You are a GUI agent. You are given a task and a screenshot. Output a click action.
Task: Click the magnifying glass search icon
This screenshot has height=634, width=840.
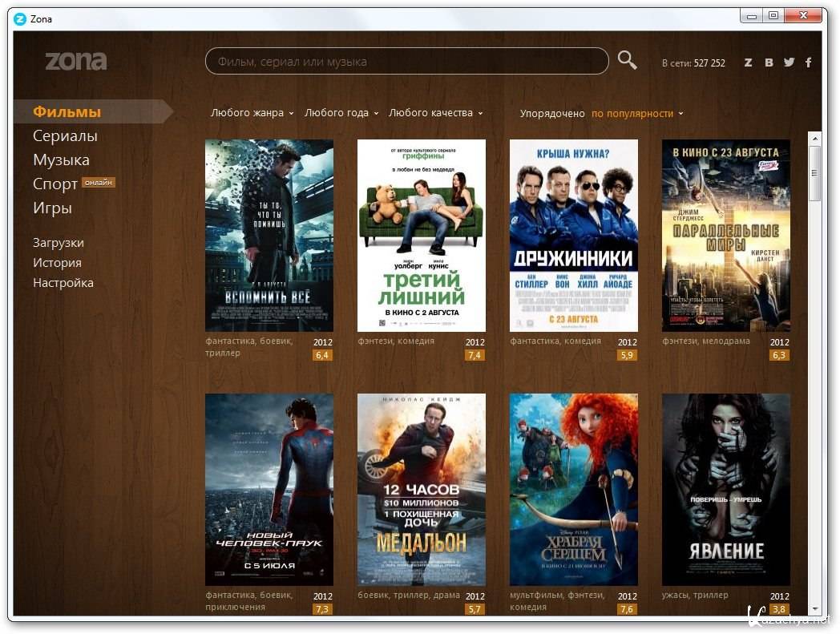pos(627,60)
